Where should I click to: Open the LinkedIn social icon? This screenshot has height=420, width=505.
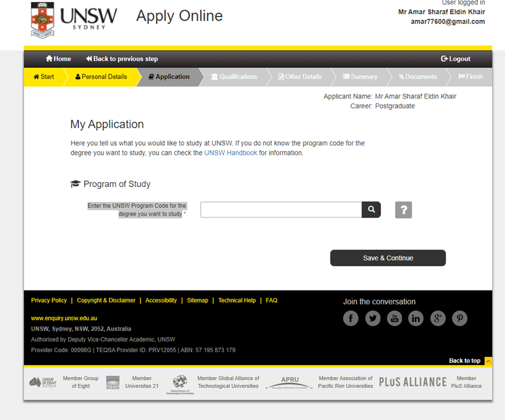coord(416,318)
